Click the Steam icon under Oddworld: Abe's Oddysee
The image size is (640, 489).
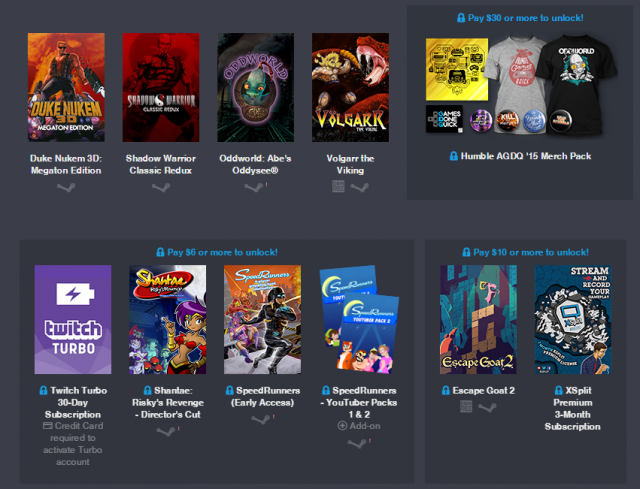click(253, 186)
